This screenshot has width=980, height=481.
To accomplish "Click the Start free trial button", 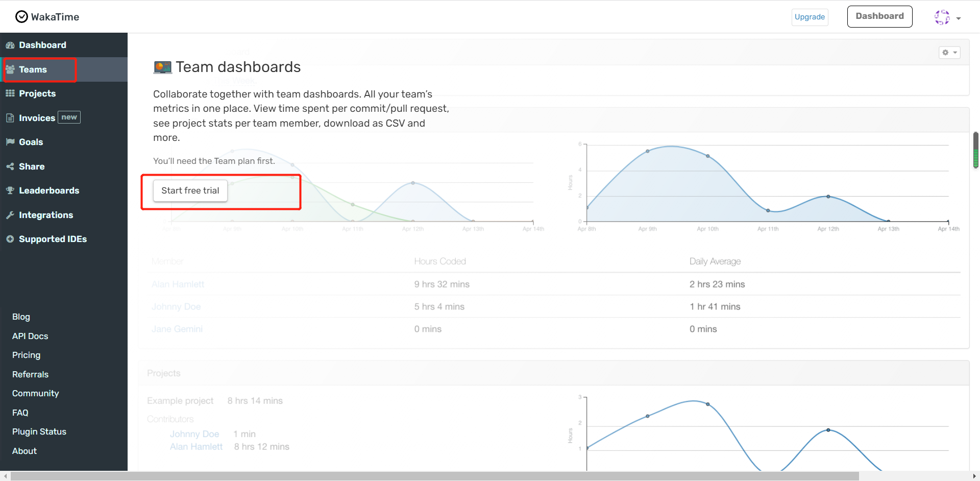I will [190, 190].
